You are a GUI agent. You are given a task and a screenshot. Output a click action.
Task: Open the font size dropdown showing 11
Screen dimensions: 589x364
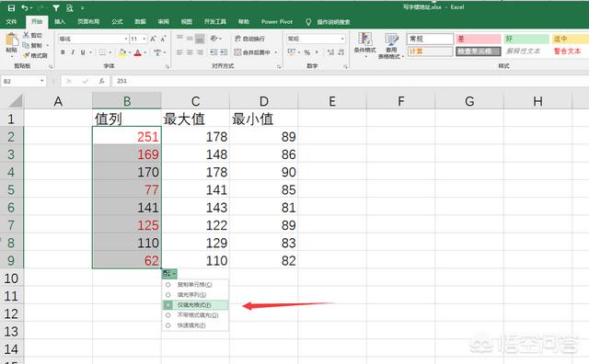(144, 39)
